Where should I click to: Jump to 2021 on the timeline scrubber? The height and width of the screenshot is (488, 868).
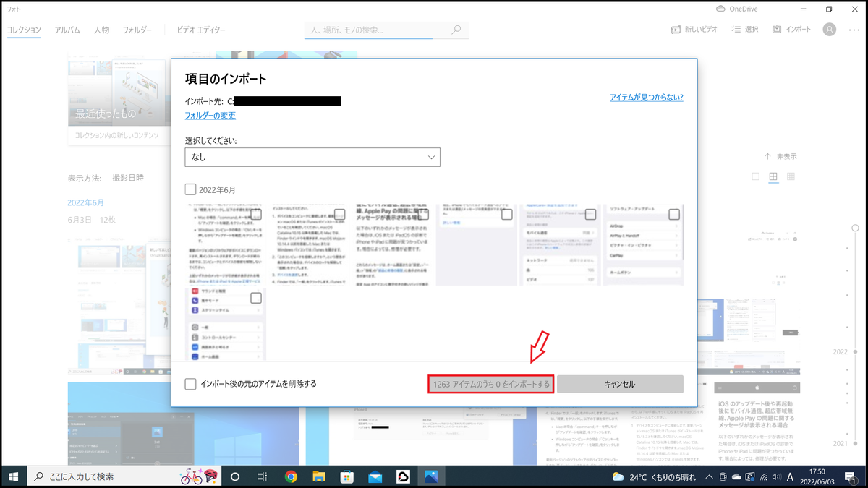(x=841, y=442)
